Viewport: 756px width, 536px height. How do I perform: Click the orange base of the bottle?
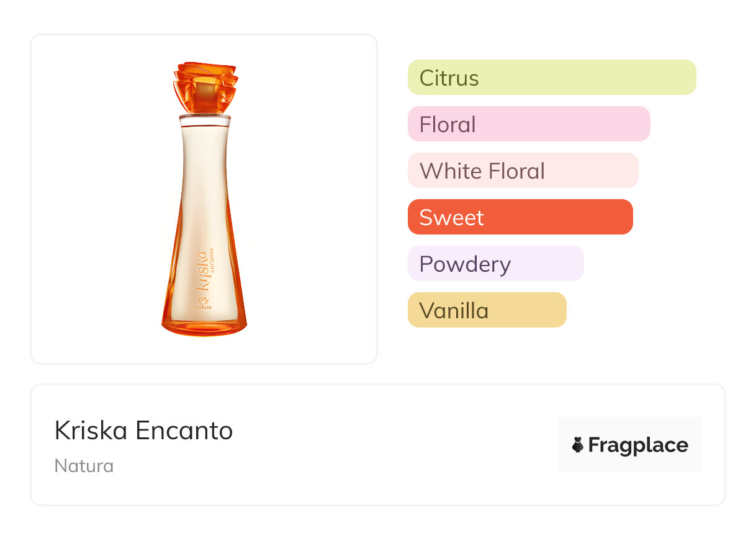(x=204, y=327)
